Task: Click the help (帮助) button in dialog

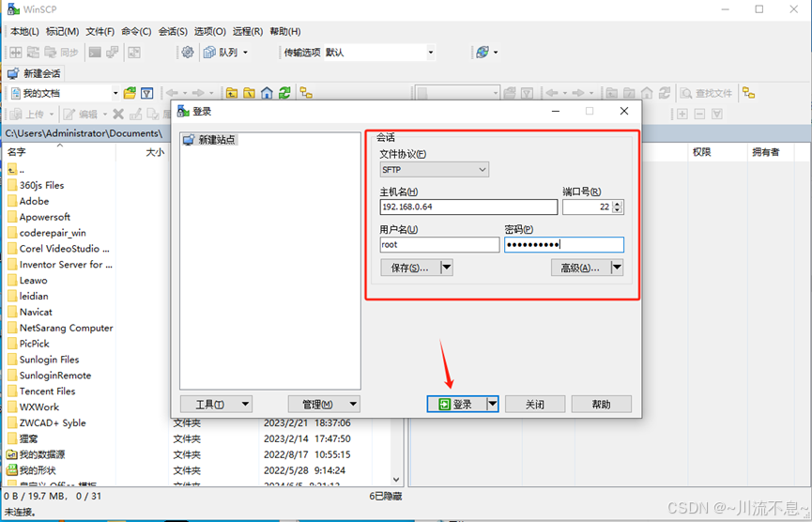Action: click(601, 404)
